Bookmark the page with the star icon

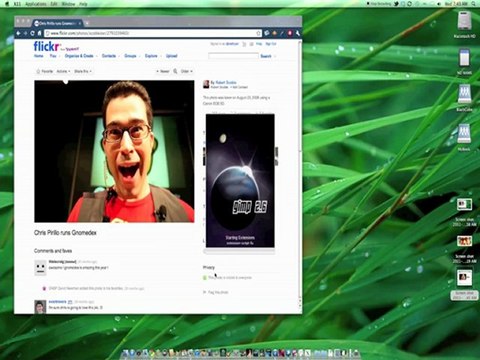pyautogui.click(x=258, y=33)
